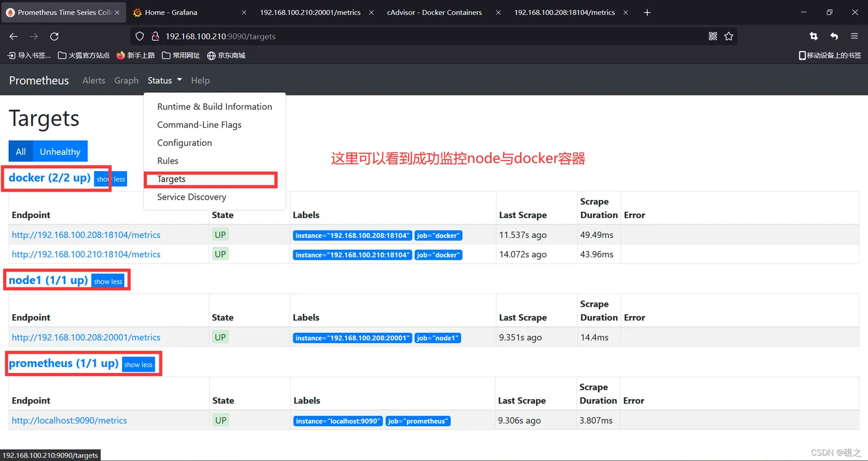Click UP state of localhost:9090 row

221,420
